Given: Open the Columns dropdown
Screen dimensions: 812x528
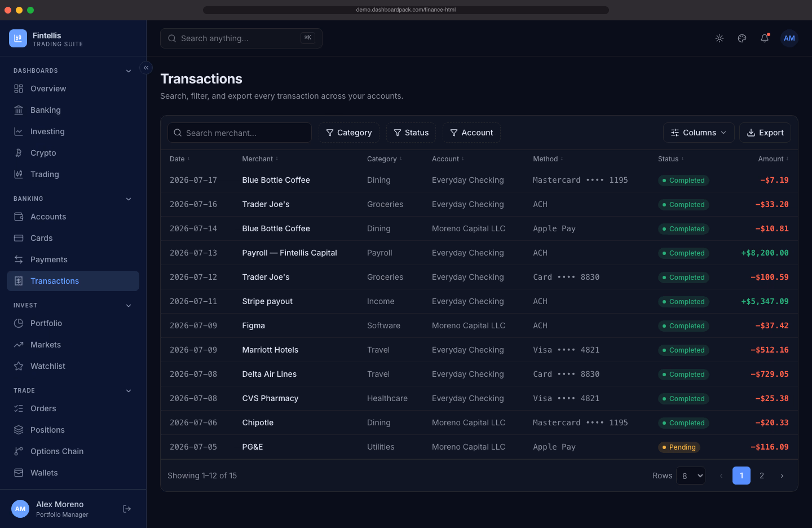Looking at the screenshot, I should [699, 133].
